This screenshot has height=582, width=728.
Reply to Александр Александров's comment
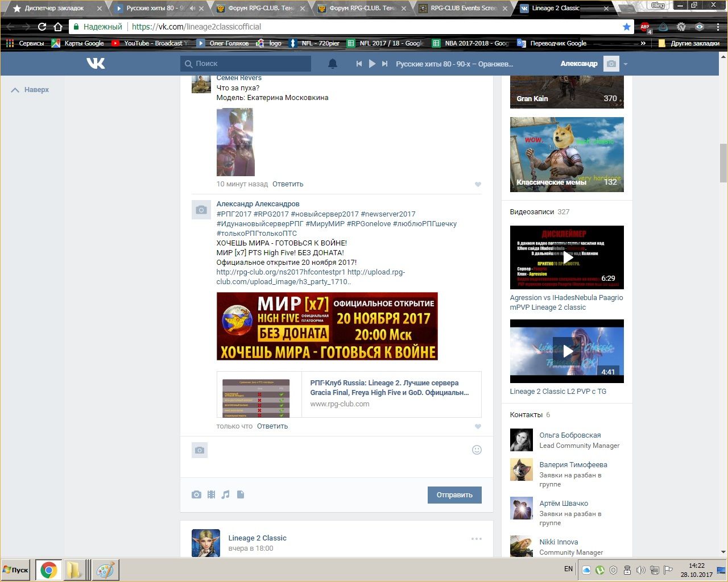point(272,426)
